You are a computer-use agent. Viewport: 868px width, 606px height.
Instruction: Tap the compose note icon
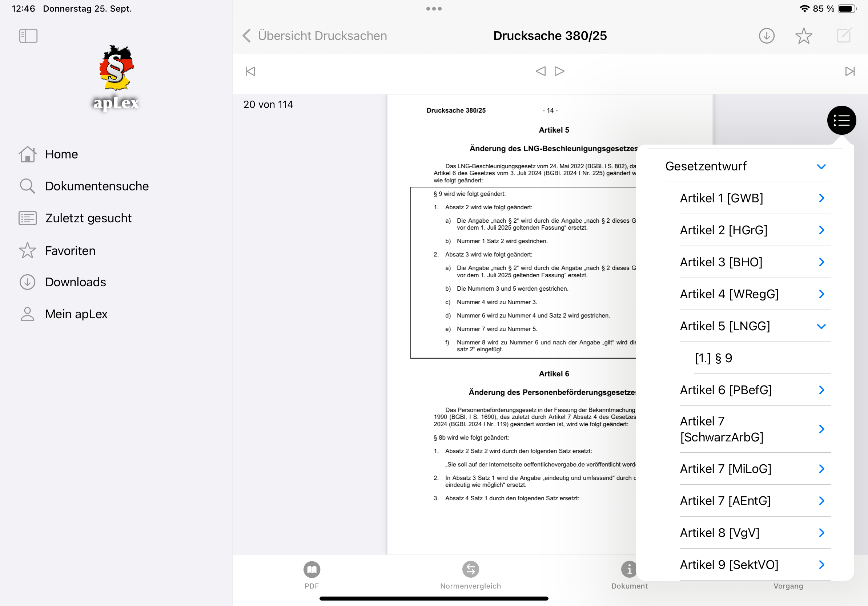click(843, 36)
